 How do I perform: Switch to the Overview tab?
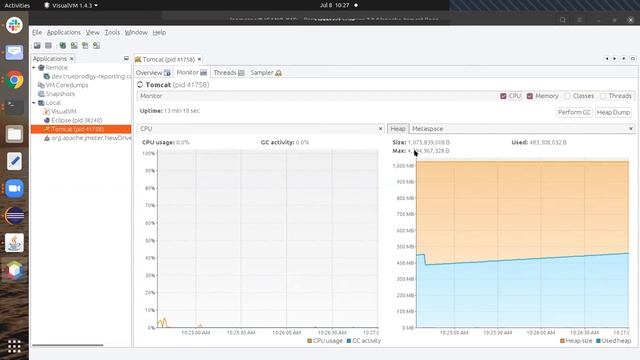coord(153,73)
